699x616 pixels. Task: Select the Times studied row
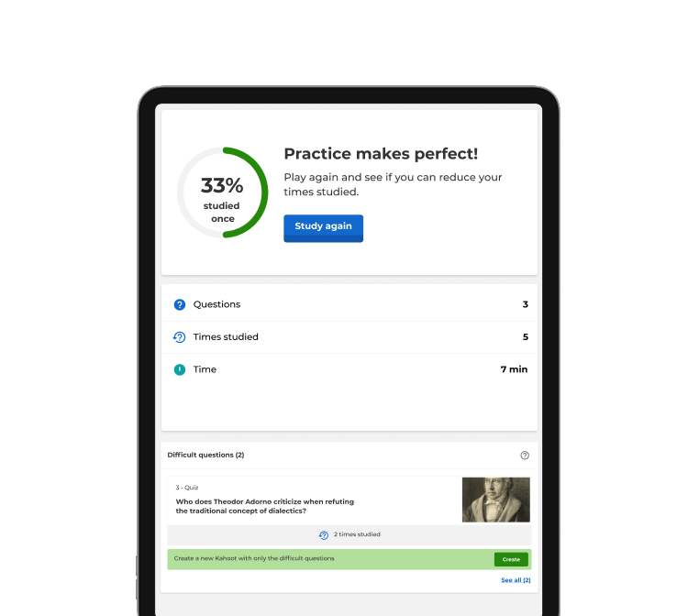pyautogui.click(x=349, y=337)
